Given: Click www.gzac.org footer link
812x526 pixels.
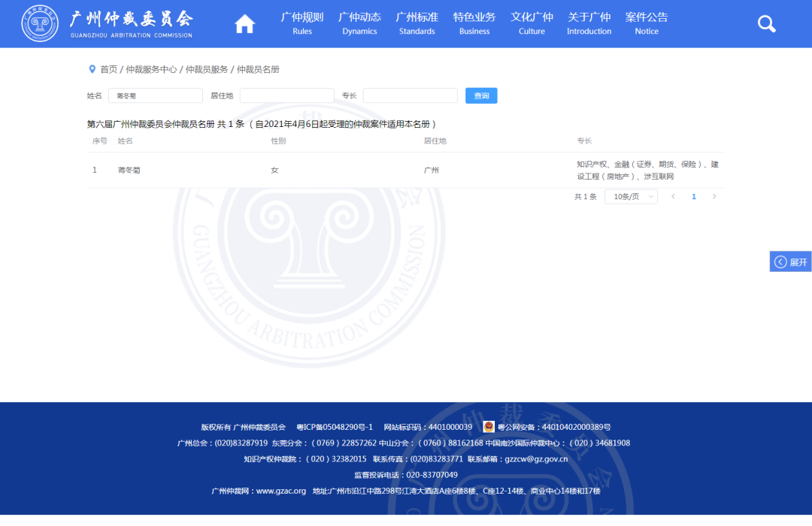Looking at the screenshot, I should click(280, 491).
